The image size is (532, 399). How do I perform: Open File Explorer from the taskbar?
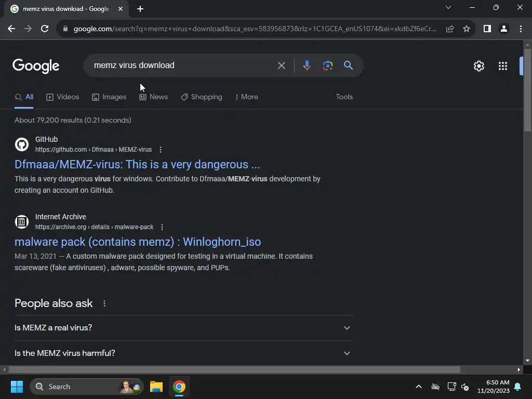pyautogui.click(x=156, y=387)
